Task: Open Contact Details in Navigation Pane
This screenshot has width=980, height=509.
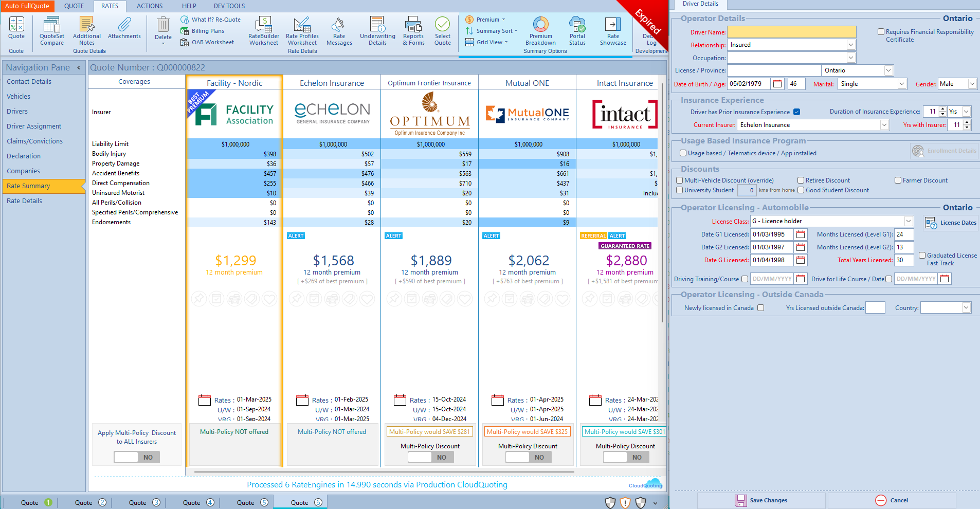Action: [x=29, y=82]
